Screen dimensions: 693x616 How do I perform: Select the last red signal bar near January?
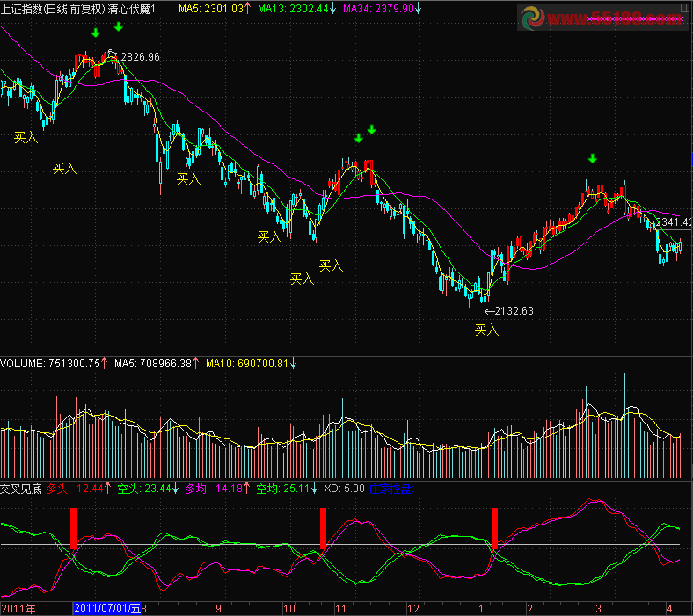click(x=496, y=529)
